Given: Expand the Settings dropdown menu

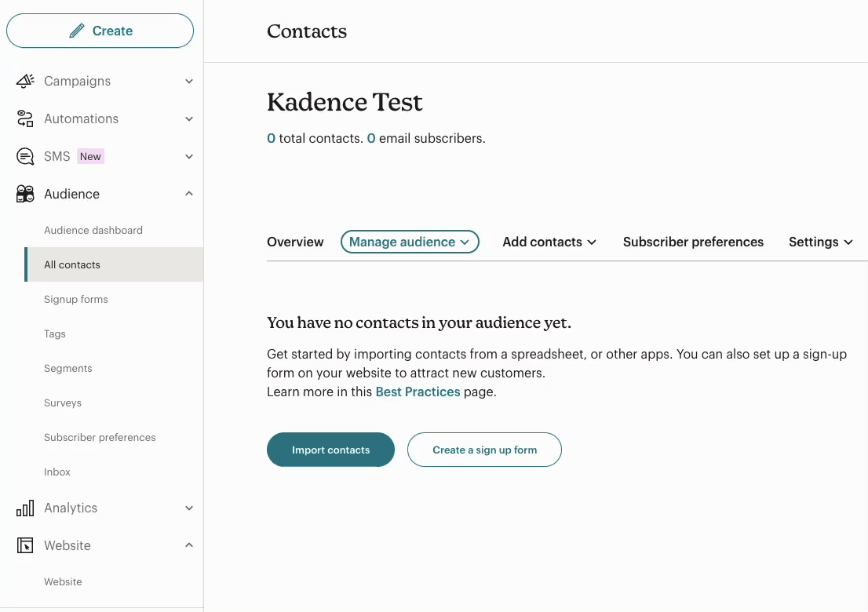Looking at the screenshot, I should tap(821, 242).
